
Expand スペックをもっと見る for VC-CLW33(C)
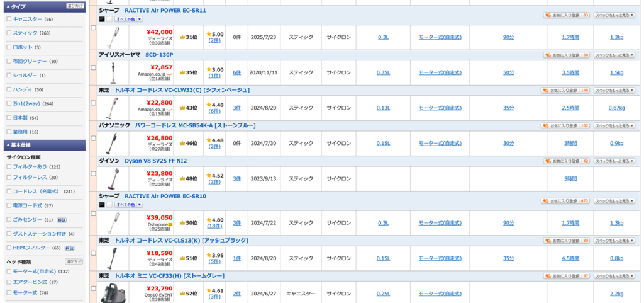[x=614, y=91]
